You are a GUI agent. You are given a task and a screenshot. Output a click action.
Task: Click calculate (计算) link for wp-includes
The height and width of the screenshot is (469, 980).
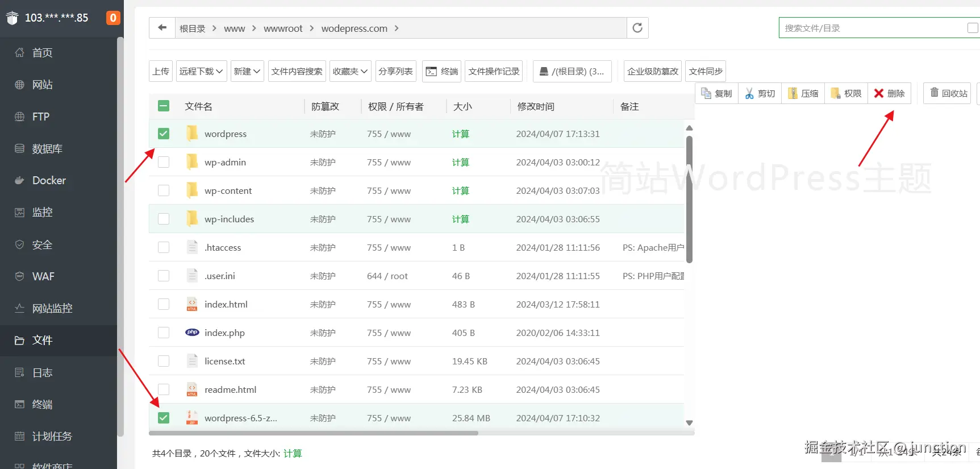coord(461,219)
